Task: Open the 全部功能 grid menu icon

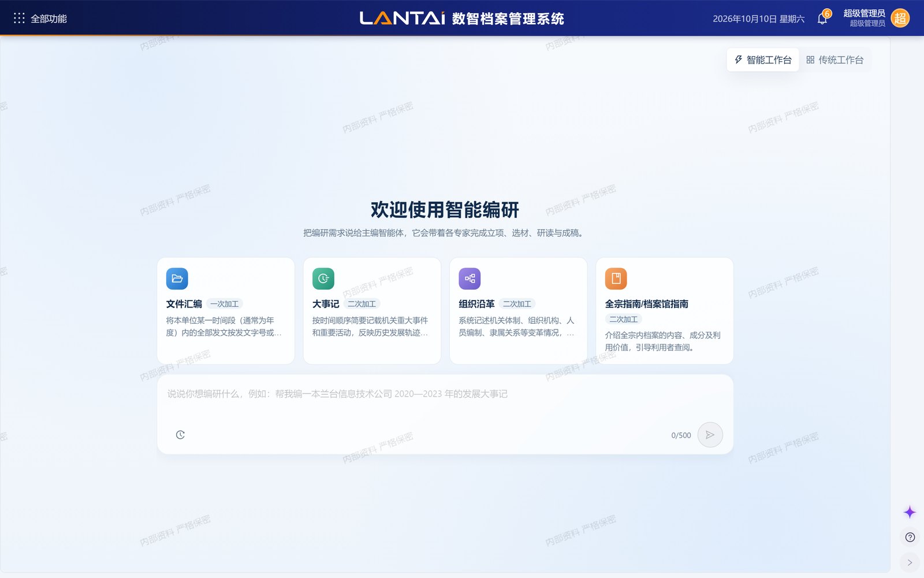Action: coord(19,18)
